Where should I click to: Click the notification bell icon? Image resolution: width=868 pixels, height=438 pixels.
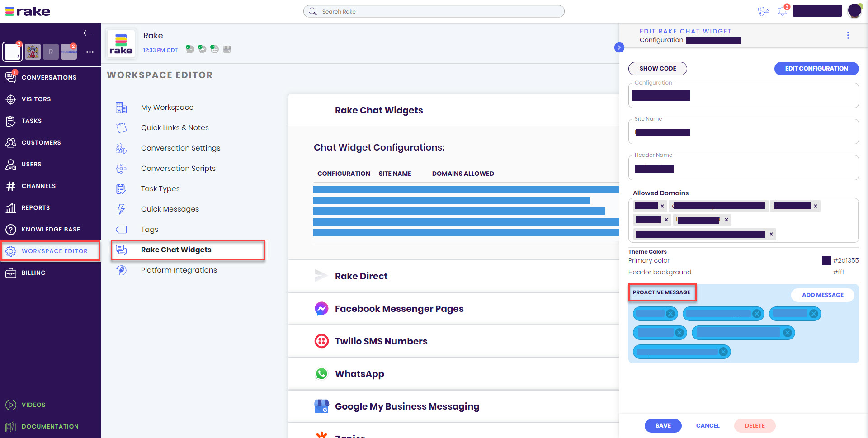[783, 11]
